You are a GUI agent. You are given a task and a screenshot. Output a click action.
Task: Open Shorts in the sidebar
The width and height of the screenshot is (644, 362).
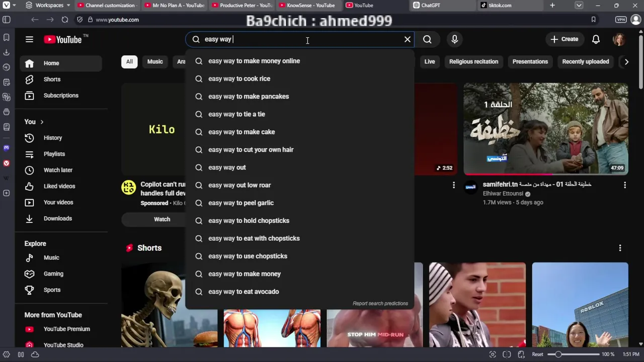click(61, 79)
